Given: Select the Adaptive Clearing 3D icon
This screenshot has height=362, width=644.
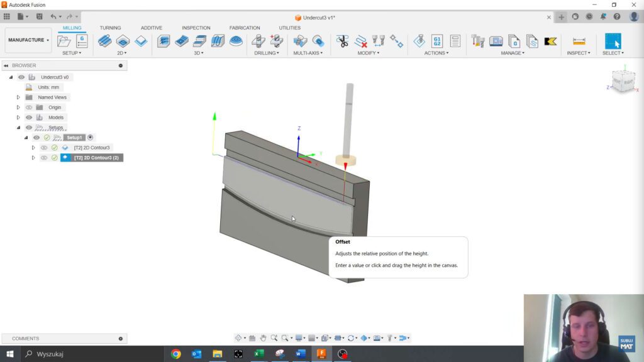Looking at the screenshot, I should [164, 40].
